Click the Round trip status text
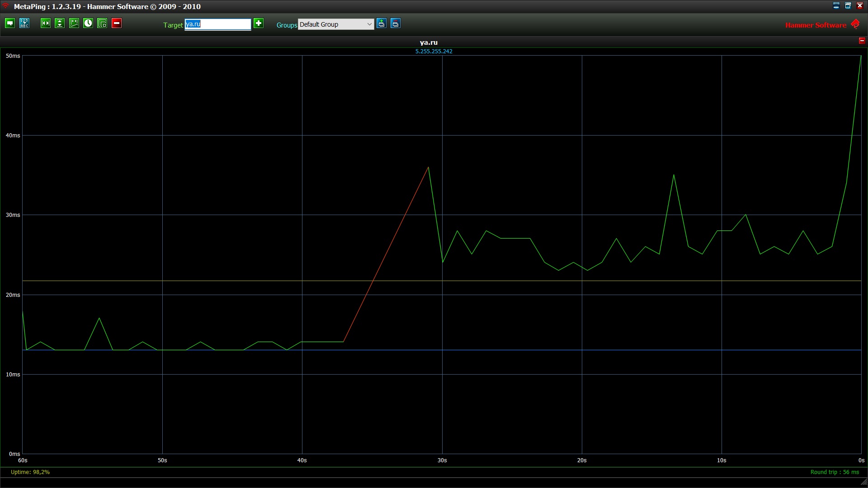The height and width of the screenshot is (488, 868). coord(835,472)
